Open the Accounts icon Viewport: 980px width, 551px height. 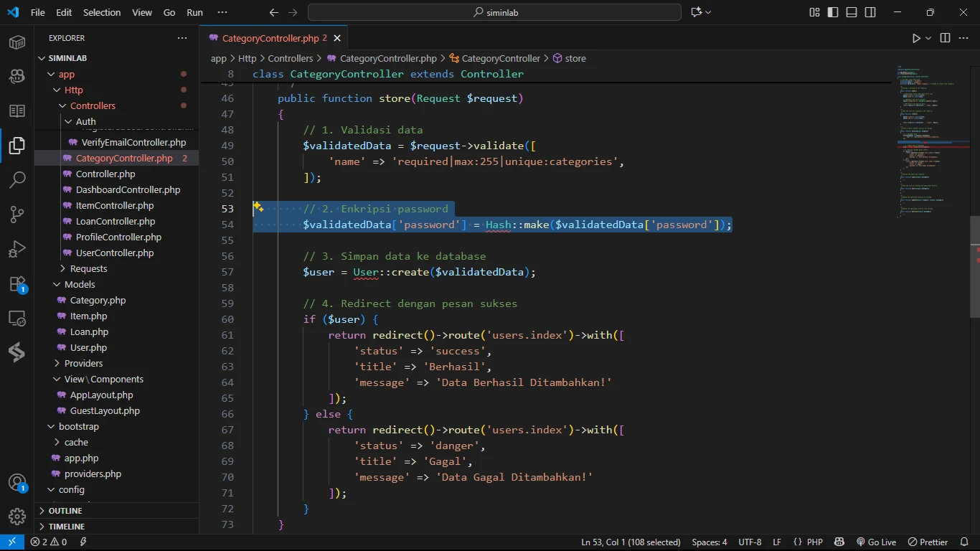pos(17,483)
